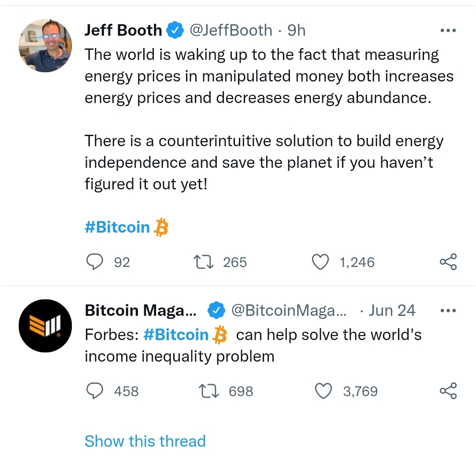
Task: Open the Bitcoin Maga... display name
Action: pyautogui.click(x=141, y=311)
